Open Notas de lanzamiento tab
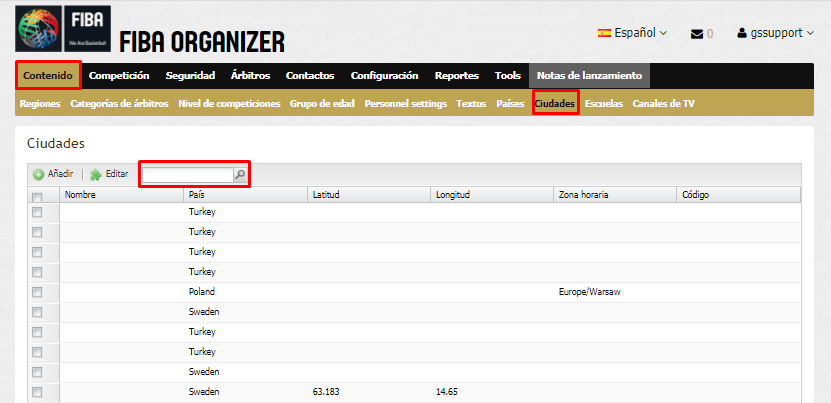 point(589,76)
